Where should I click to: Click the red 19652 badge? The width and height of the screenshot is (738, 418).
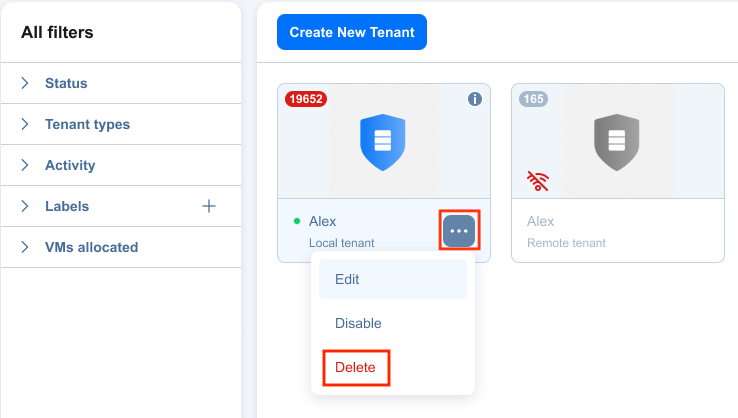tap(305, 99)
